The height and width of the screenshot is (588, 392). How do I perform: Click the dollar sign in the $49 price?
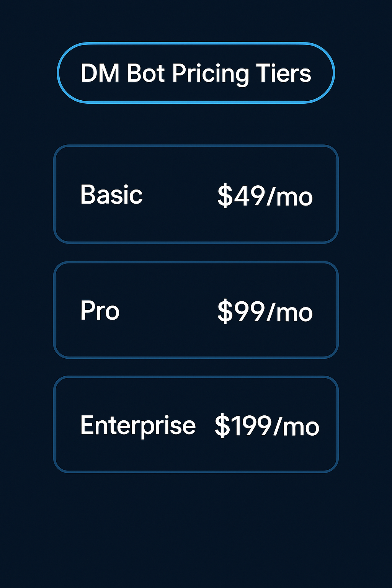(x=225, y=196)
